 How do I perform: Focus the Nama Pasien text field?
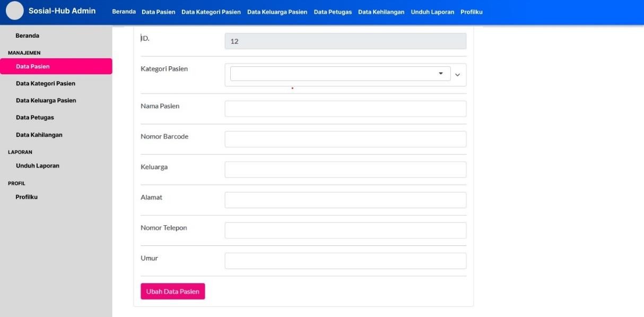[345, 109]
